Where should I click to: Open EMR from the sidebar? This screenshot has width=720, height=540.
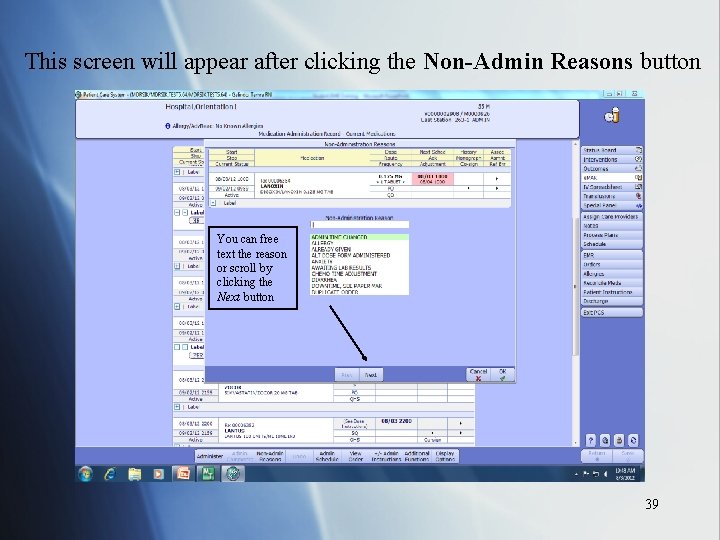pyautogui.click(x=612, y=255)
